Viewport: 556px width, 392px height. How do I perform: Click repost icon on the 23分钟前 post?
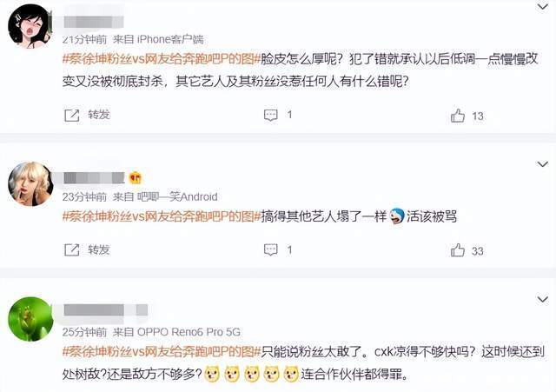point(71,249)
